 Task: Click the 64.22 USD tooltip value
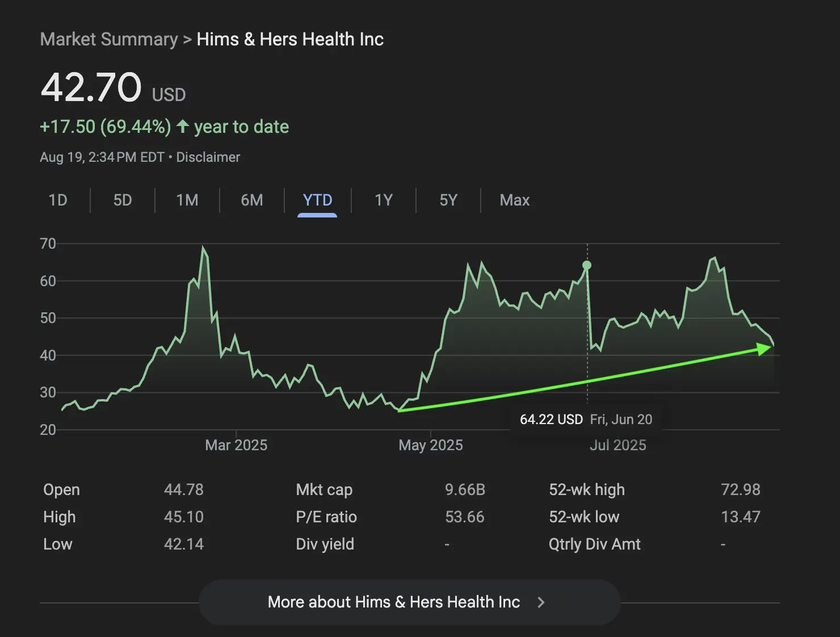pos(551,420)
